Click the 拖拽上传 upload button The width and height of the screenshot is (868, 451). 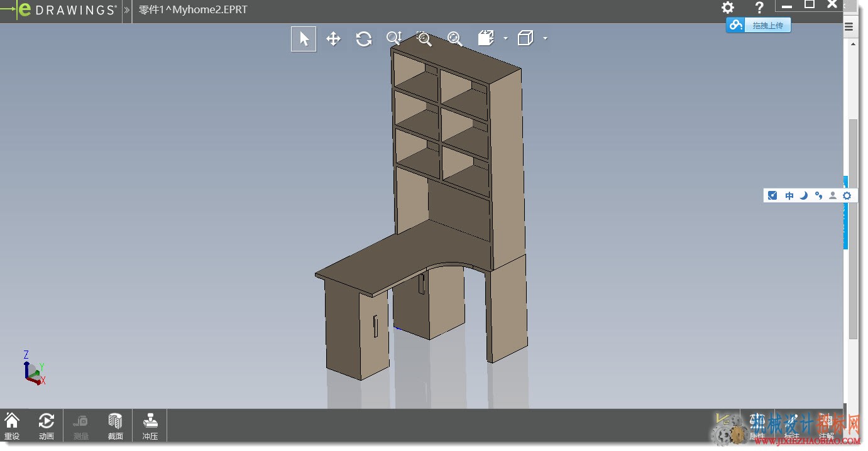tap(759, 25)
